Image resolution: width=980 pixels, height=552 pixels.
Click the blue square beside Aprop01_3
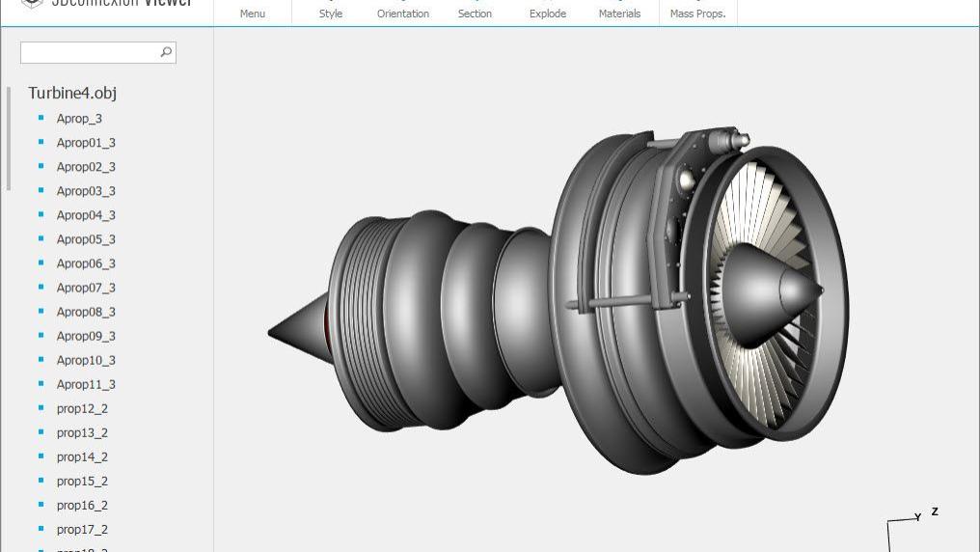41,142
